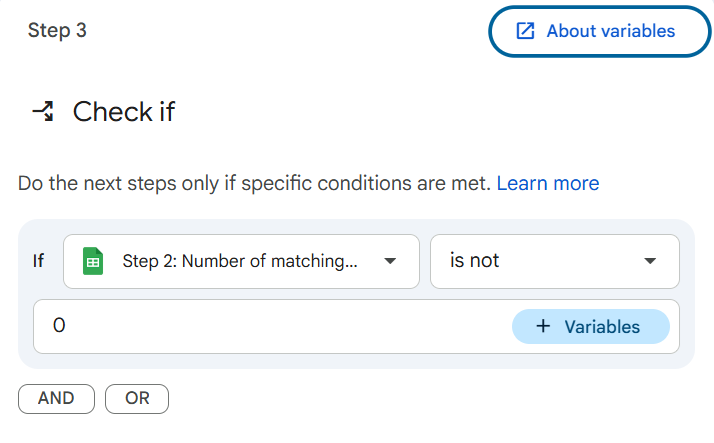Click the condition description sentence text
714x443 pixels.
254,184
